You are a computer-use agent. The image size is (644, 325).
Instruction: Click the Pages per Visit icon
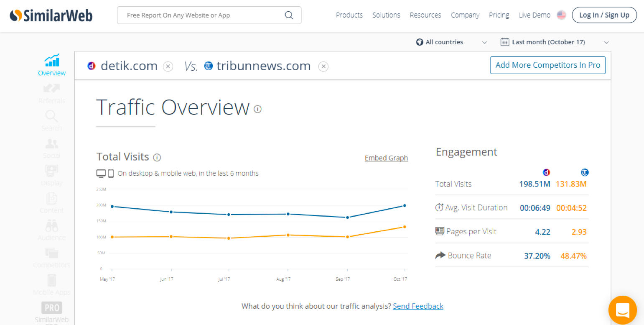440,231
